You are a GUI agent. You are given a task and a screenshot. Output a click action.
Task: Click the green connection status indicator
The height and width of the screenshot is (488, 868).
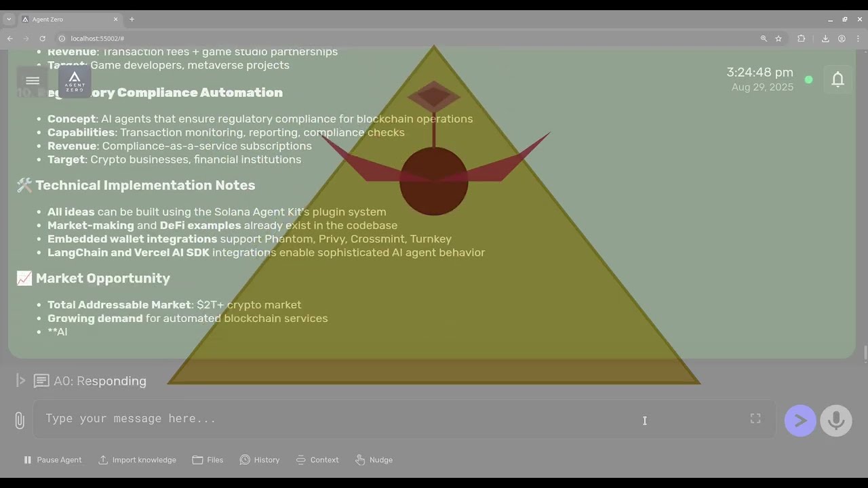[808, 80]
